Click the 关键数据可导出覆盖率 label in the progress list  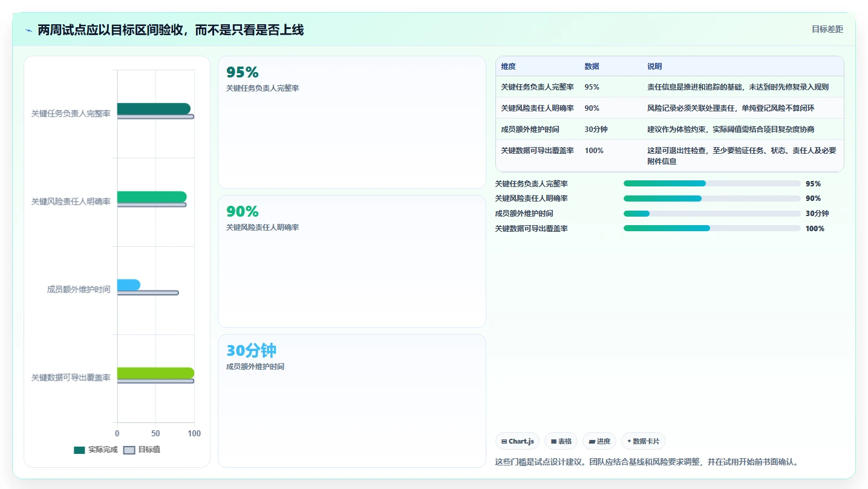[531, 229]
